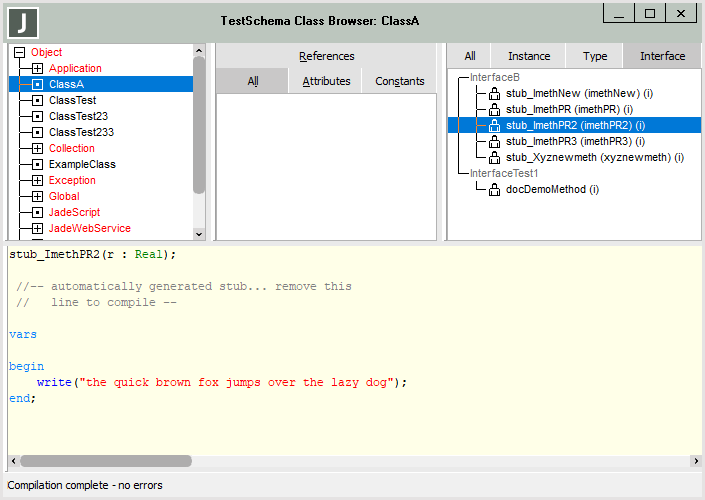Click the class tree scroll down arrow
Image resolution: width=705 pixels, height=500 pixels.
coord(198,233)
